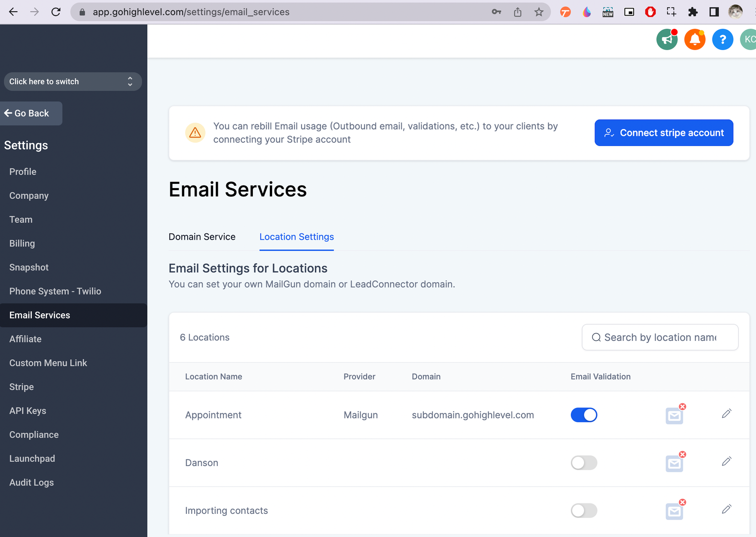
Task: Turn on email validation for Importing contacts
Action: [x=584, y=511]
